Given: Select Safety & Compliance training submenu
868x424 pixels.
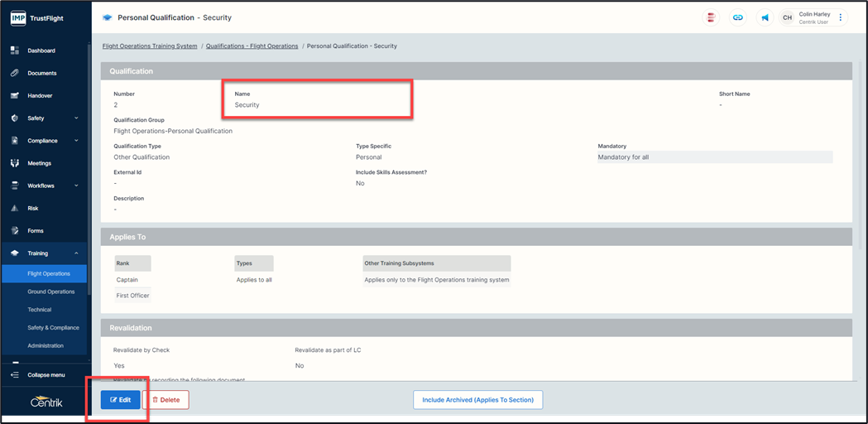Looking at the screenshot, I should pyautogui.click(x=53, y=328).
